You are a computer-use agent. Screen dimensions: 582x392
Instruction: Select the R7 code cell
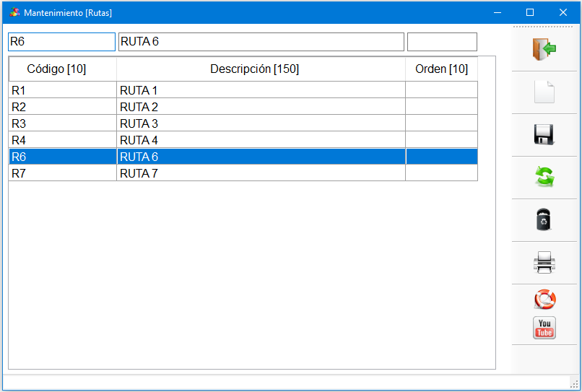(x=63, y=173)
